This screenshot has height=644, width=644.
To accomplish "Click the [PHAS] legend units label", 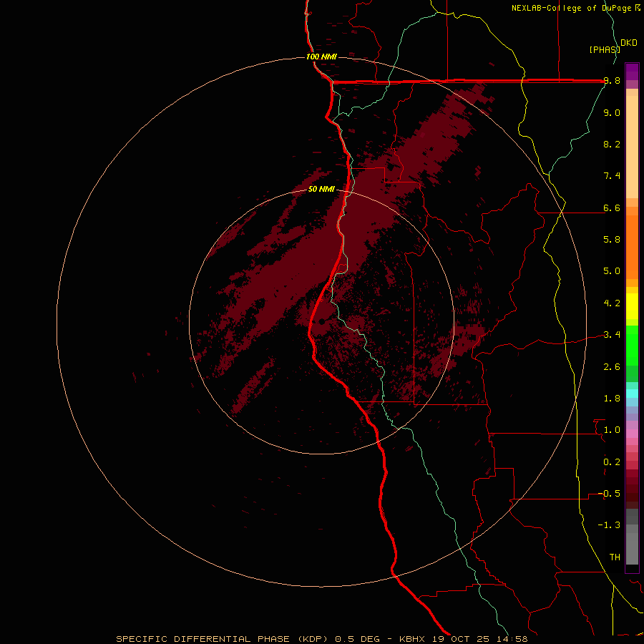I will click(x=605, y=49).
